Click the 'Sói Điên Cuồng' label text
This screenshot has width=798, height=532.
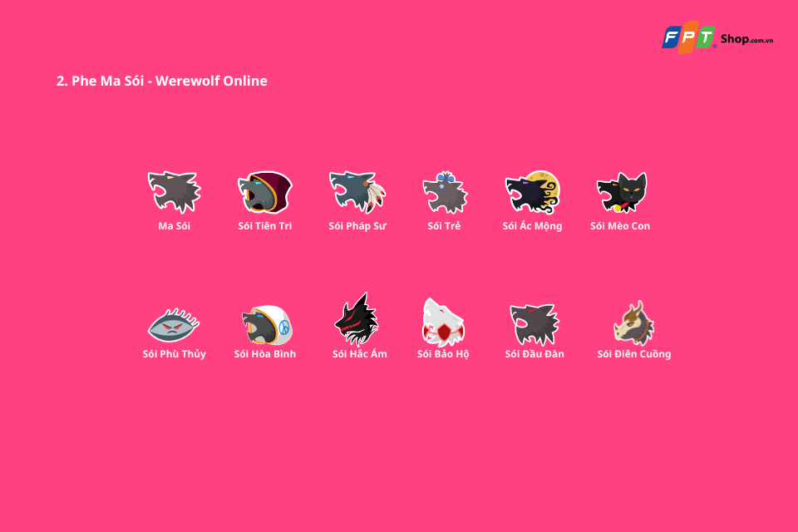tap(634, 354)
